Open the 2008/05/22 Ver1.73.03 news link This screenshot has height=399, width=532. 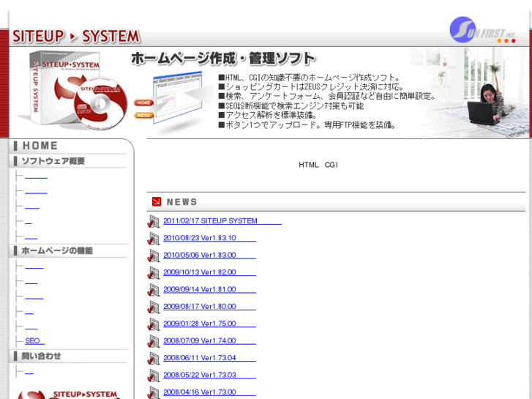209,375
